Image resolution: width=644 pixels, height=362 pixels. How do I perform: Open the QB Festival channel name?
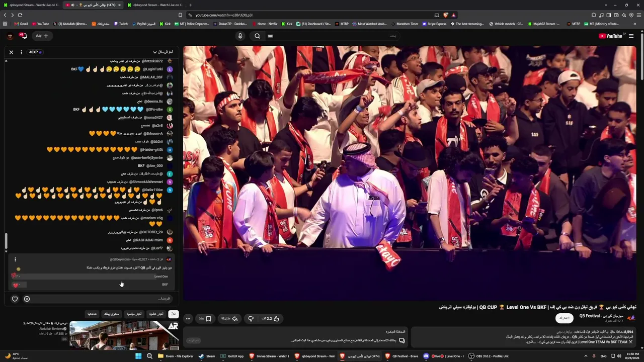pyautogui.click(x=601, y=316)
